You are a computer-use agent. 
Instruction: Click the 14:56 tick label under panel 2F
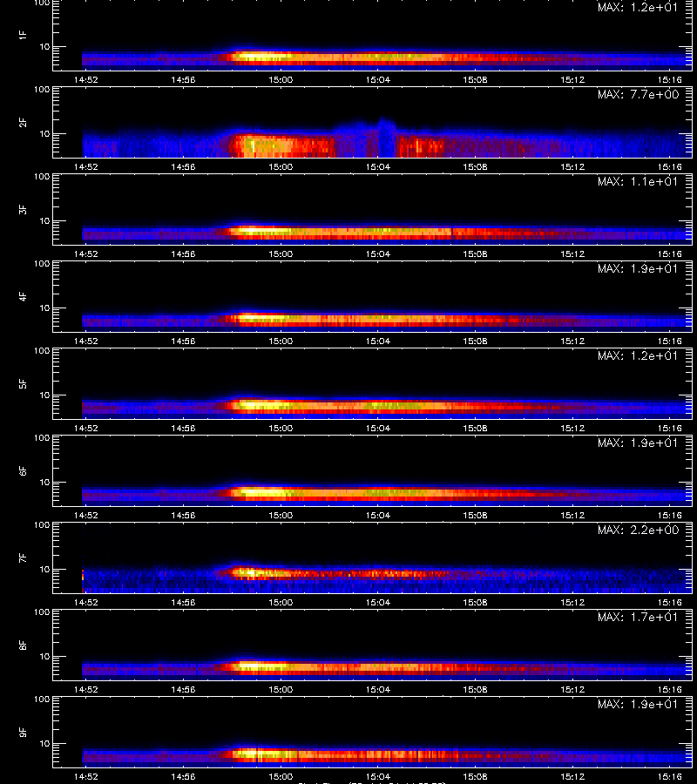click(183, 166)
